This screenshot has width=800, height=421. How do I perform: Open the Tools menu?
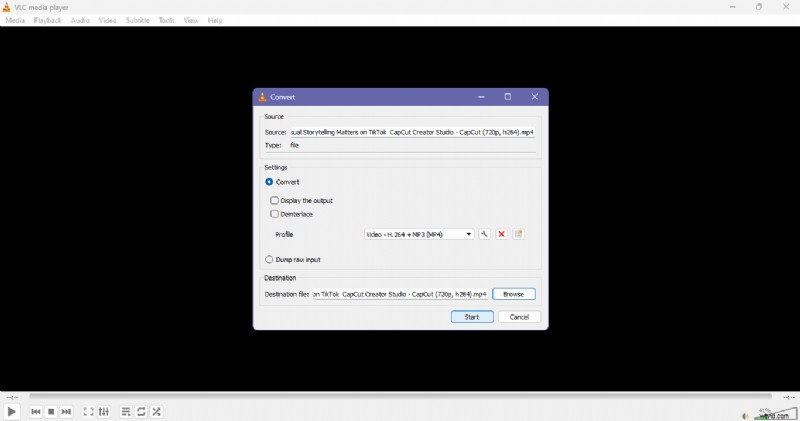pyautogui.click(x=166, y=20)
